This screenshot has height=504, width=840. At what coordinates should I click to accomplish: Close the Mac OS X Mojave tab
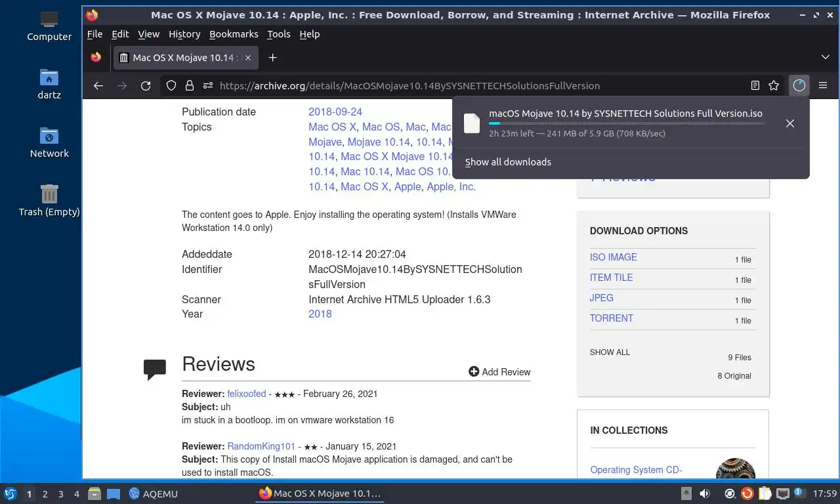point(247,58)
